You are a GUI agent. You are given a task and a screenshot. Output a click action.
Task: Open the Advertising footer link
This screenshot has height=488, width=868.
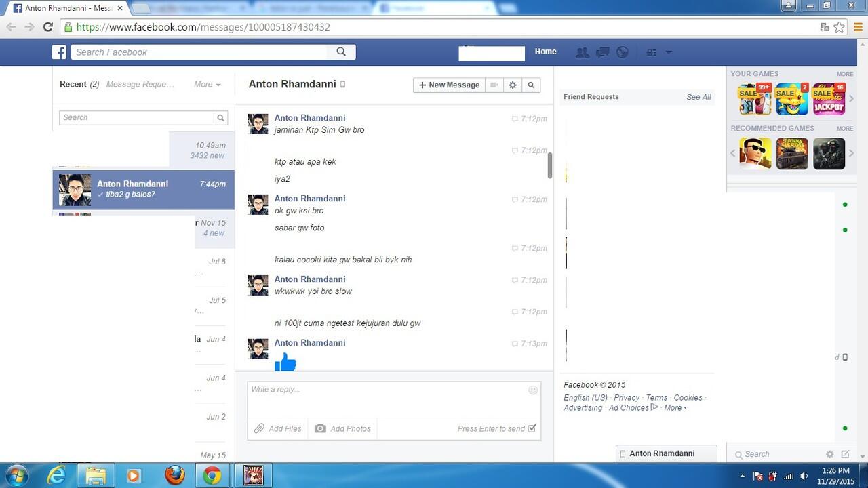coord(583,408)
